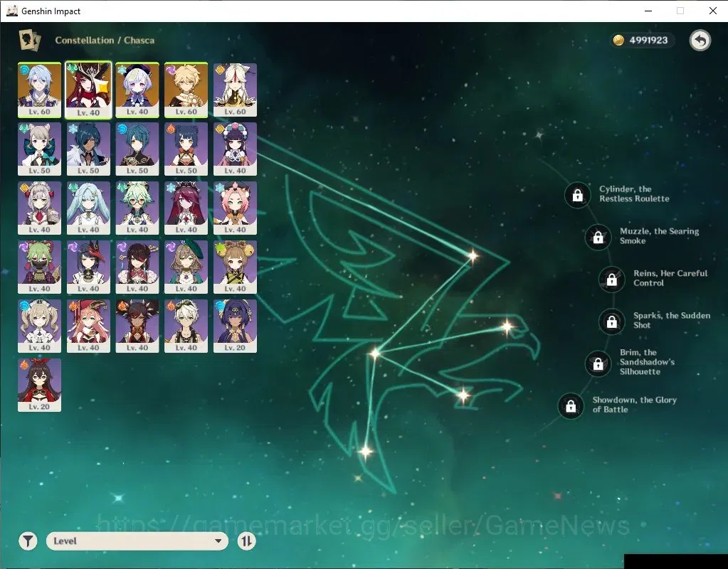Click the Mora balance 4991923
The height and width of the screenshot is (569, 728).
pyautogui.click(x=648, y=41)
